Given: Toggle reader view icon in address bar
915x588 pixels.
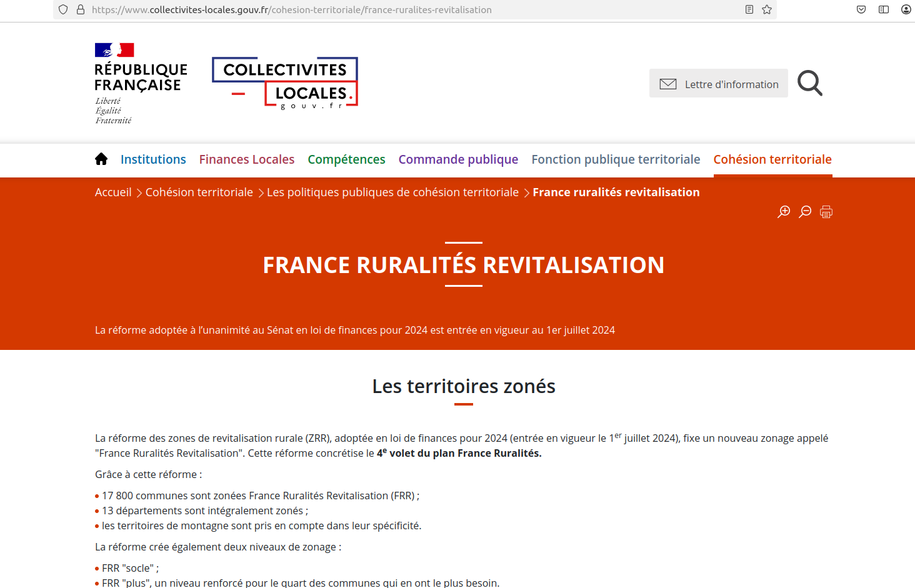Looking at the screenshot, I should pyautogui.click(x=749, y=9).
